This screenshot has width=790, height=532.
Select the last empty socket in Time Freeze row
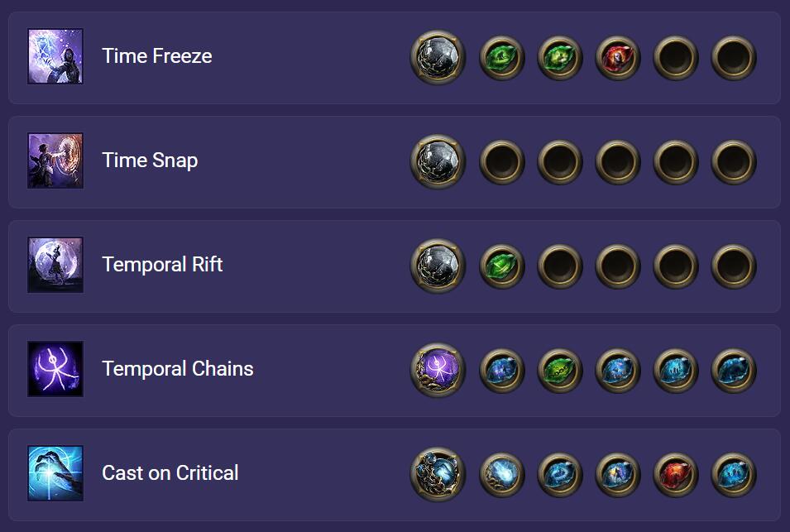pos(734,57)
